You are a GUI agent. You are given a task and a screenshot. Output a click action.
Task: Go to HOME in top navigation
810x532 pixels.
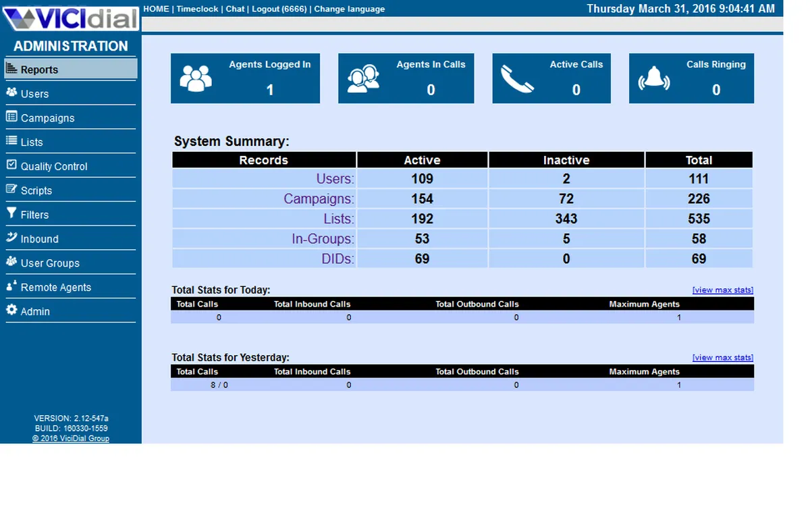[x=157, y=9]
